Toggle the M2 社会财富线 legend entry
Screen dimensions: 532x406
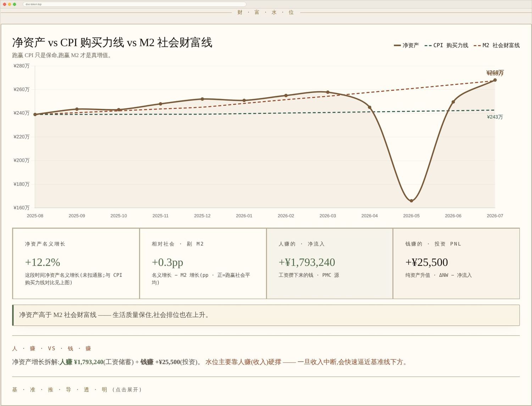coord(497,45)
